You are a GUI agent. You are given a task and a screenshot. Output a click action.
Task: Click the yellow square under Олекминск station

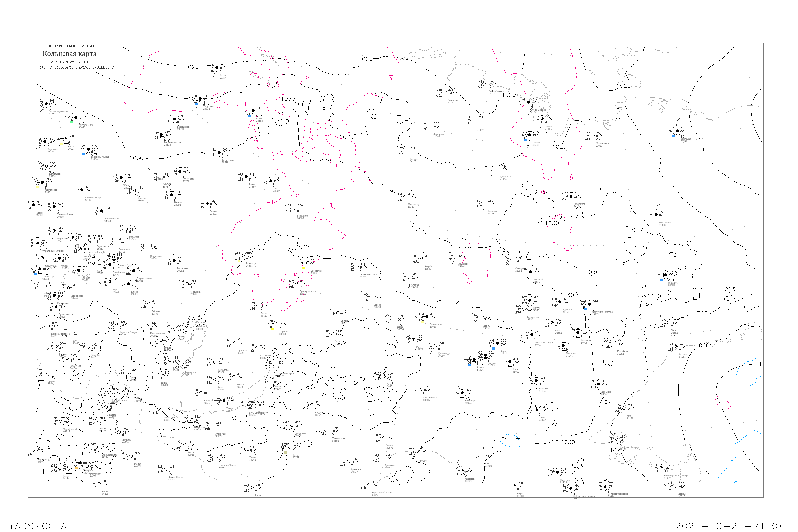pyautogui.click(x=423, y=321)
